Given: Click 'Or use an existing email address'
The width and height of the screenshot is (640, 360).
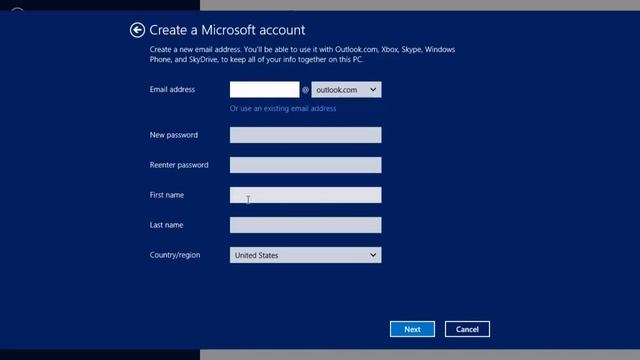Looking at the screenshot, I should click(283, 109).
